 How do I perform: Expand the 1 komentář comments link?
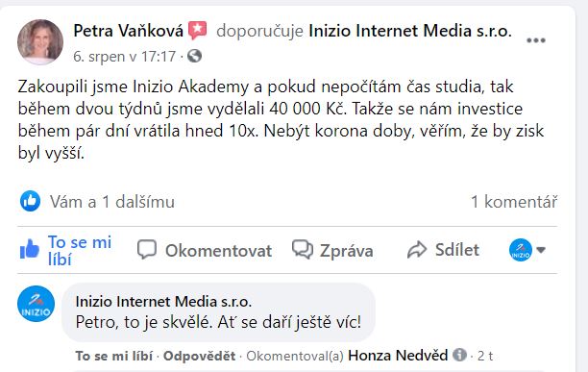point(514,202)
